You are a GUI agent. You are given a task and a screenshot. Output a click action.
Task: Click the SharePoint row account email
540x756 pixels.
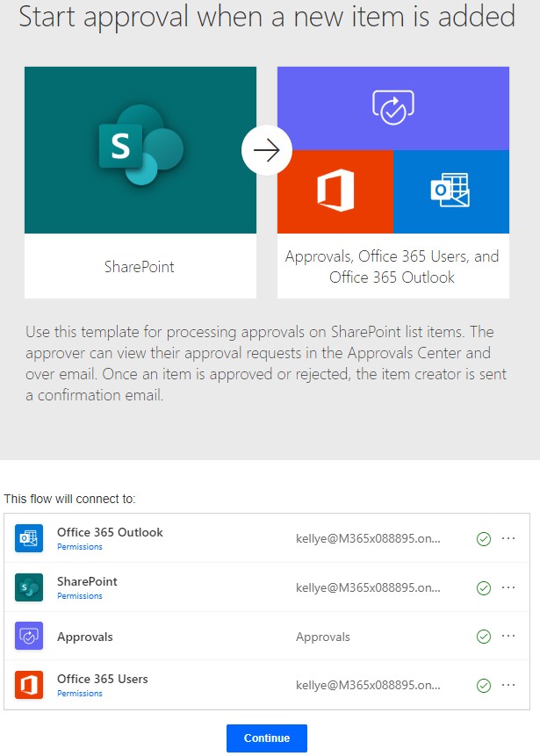[368, 587]
